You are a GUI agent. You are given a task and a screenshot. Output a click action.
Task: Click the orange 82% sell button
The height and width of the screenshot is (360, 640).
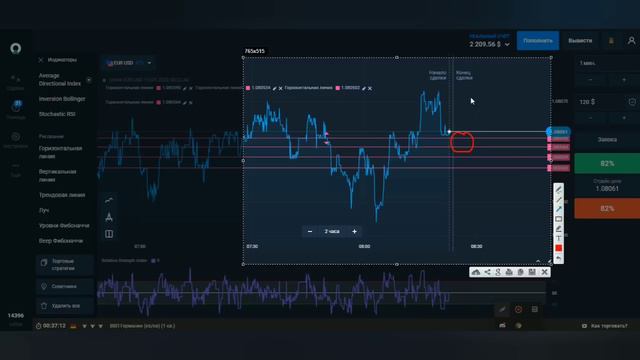pyautogui.click(x=607, y=209)
